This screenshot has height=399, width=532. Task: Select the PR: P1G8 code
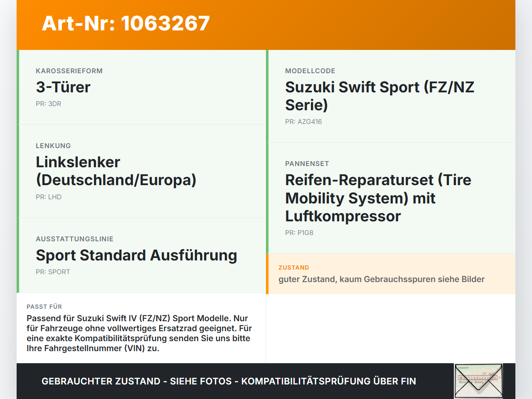pos(299,233)
